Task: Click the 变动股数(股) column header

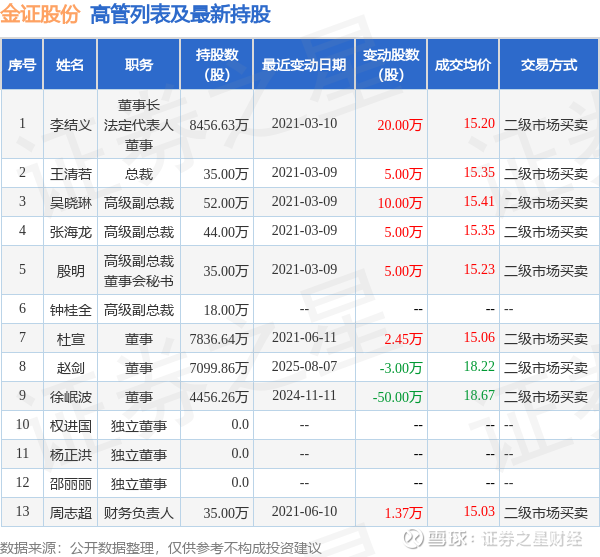Action: click(391, 64)
